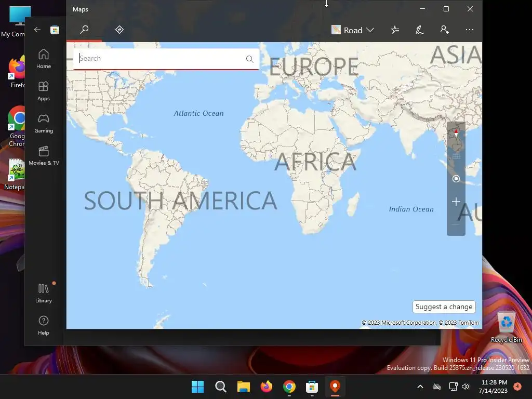Image resolution: width=532 pixels, height=399 pixels.
Task: Launch Firefox from the taskbar
Action: coord(267,387)
